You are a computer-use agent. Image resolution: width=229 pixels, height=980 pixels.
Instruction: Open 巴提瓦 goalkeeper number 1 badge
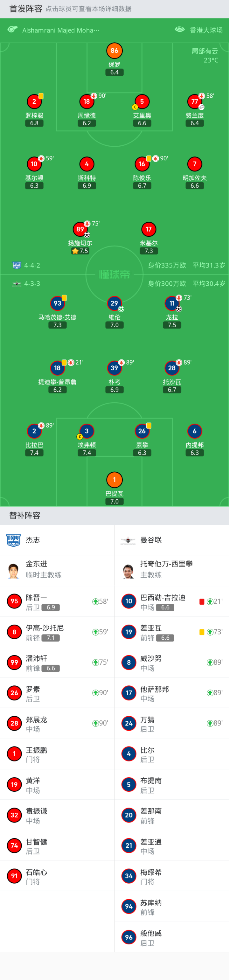[114, 480]
